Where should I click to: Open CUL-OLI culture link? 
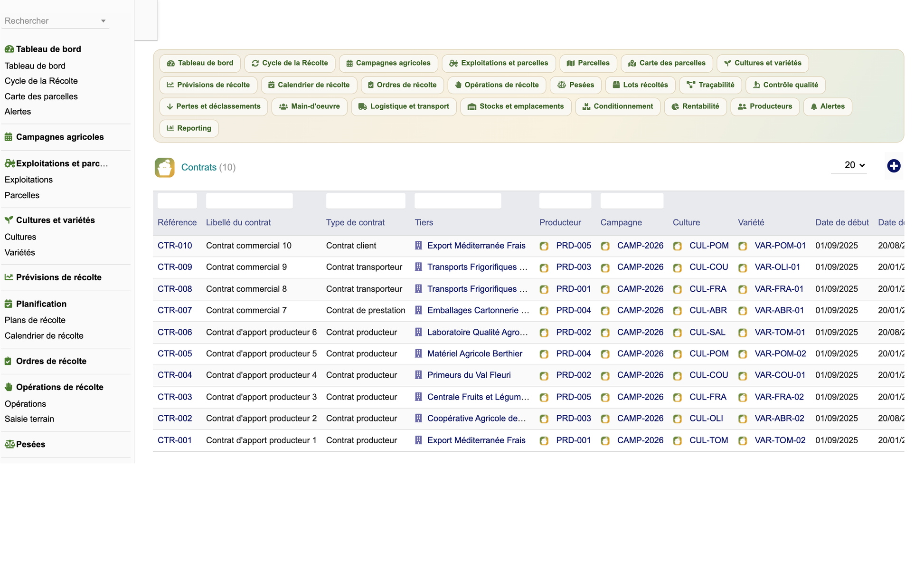[x=706, y=419]
